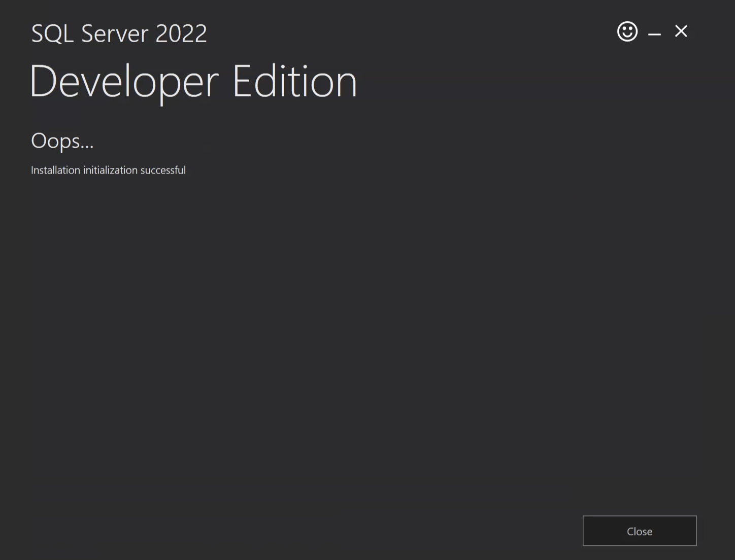Click the 'Oops...' heading
The width and height of the screenshot is (735, 560).
click(x=62, y=141)
